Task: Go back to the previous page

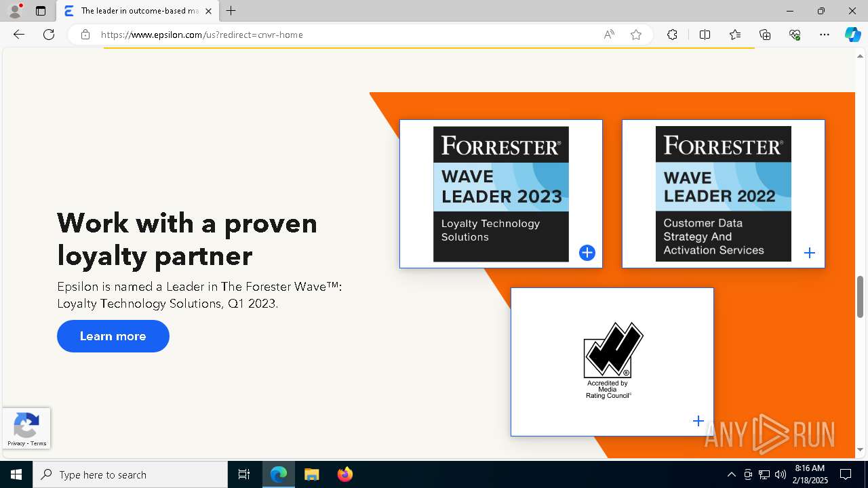Action: tap(19, 35)
